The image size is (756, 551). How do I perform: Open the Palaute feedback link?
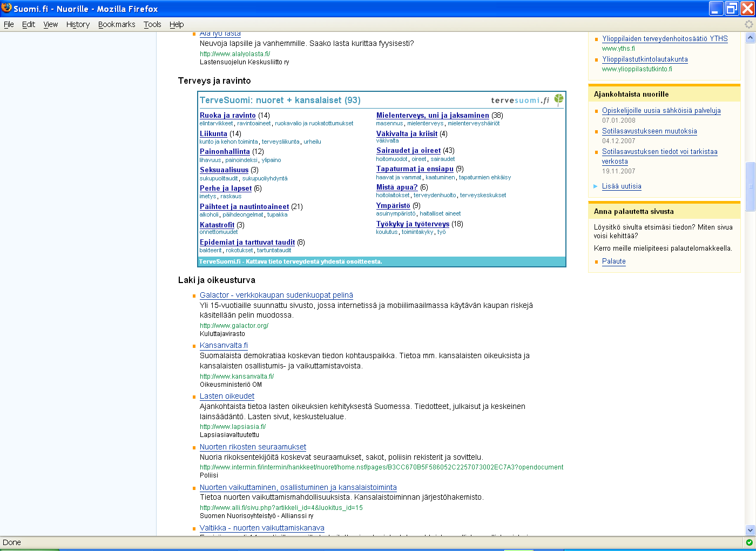pos(614,261)
